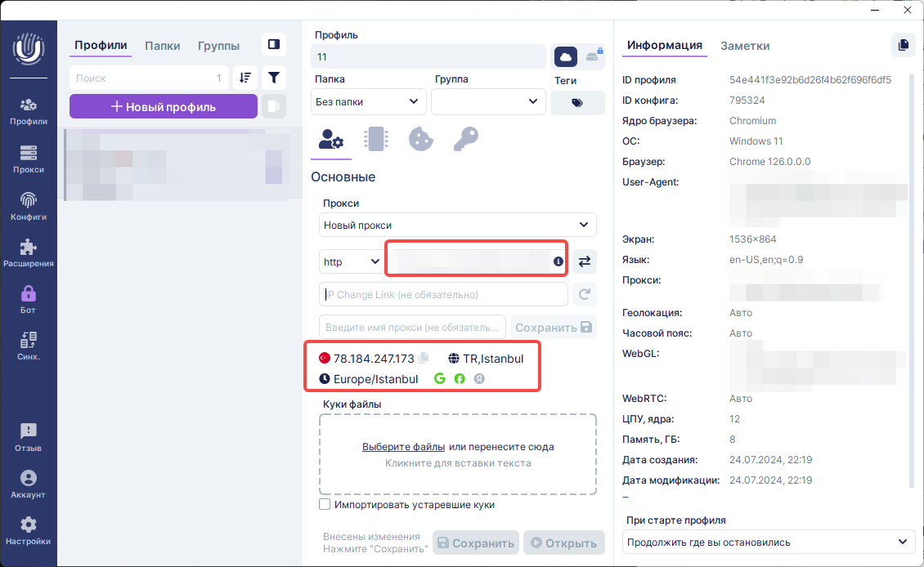This screenshot has height=567, width=924.
Task: Enable import expired cookies checkbox
Action: (325, 505)
